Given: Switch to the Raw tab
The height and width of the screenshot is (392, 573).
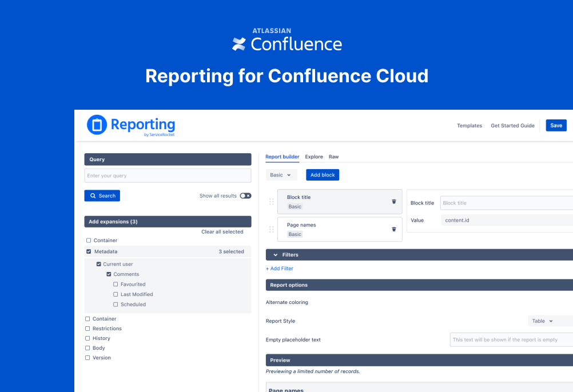Looking at the screenshot, I should tap(333, 157).
